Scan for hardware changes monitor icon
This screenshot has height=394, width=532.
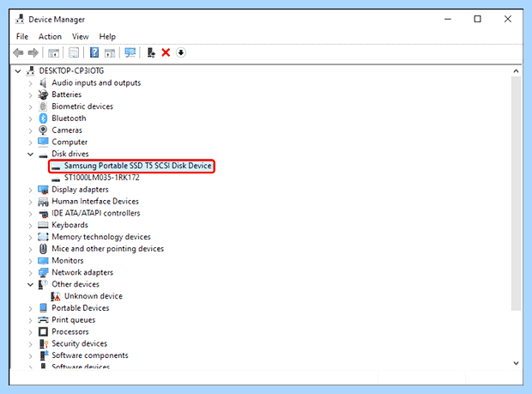coord(130,52)
